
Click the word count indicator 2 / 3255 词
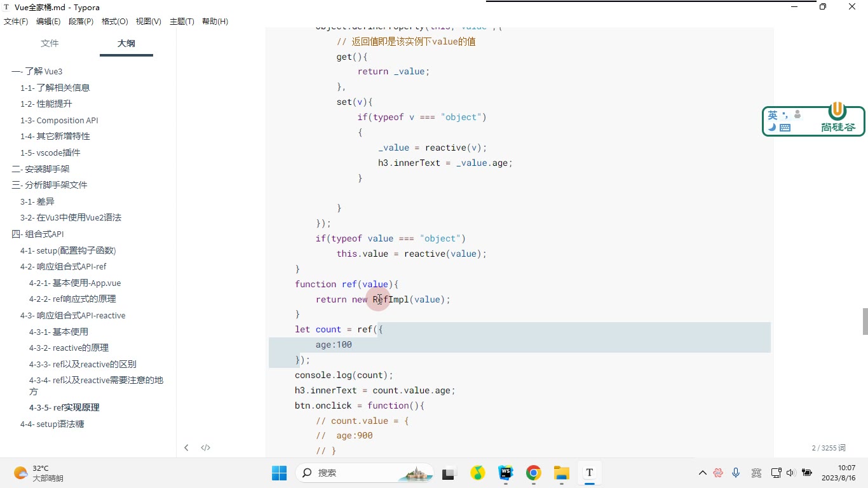(x=829, y=448)
